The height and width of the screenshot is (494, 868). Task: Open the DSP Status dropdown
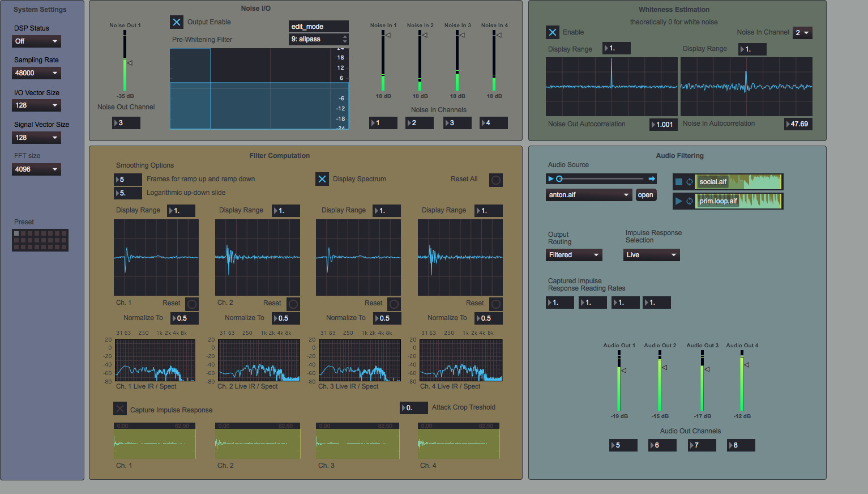[36, 41]
